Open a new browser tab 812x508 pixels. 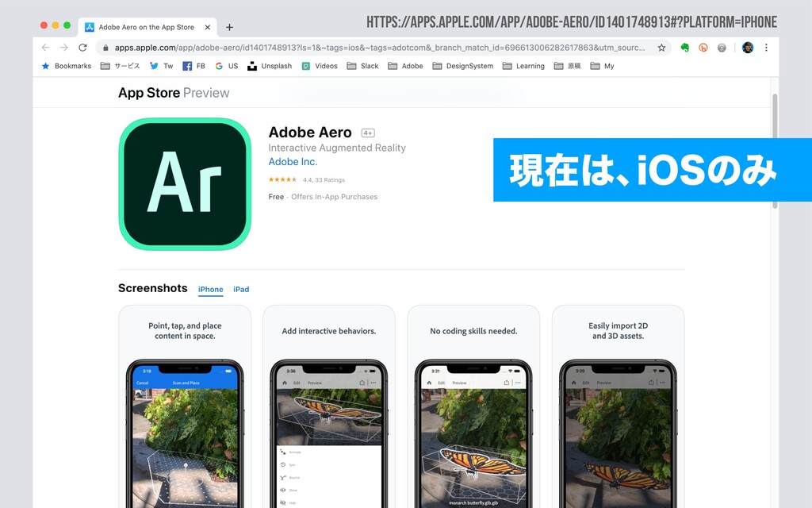click(229, 27)
